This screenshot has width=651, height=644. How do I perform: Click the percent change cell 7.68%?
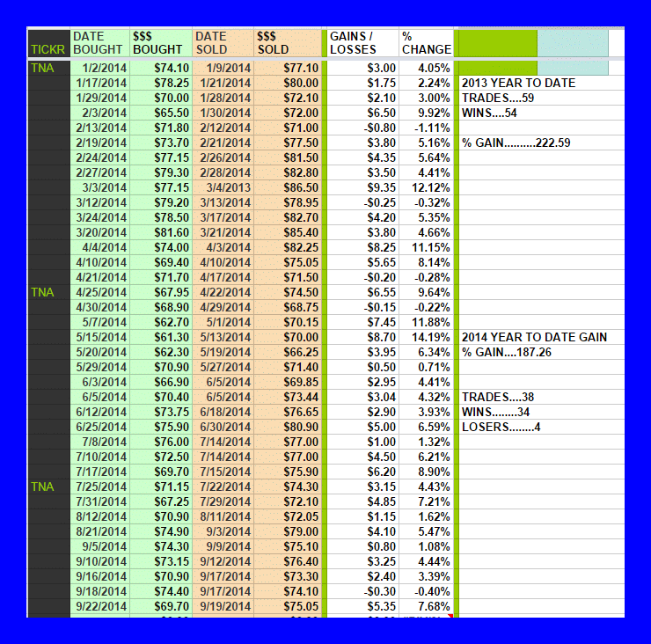pyautogui.click(x=426, y=606)
